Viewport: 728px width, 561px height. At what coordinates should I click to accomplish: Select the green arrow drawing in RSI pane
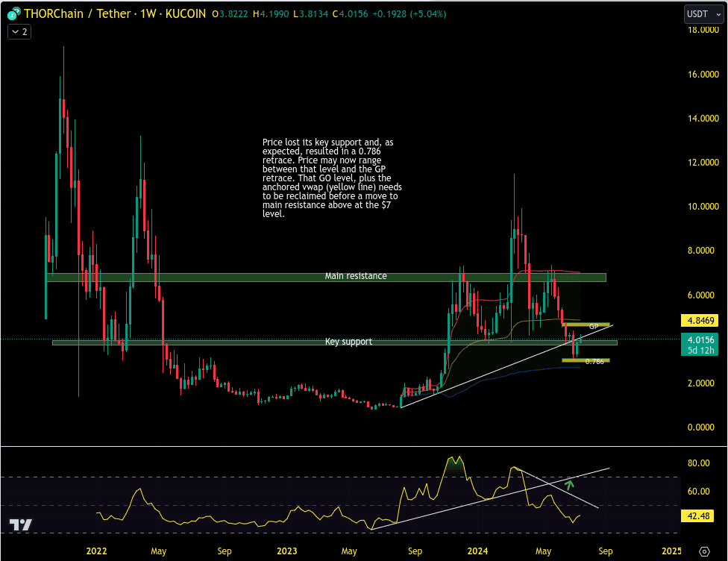569,486
